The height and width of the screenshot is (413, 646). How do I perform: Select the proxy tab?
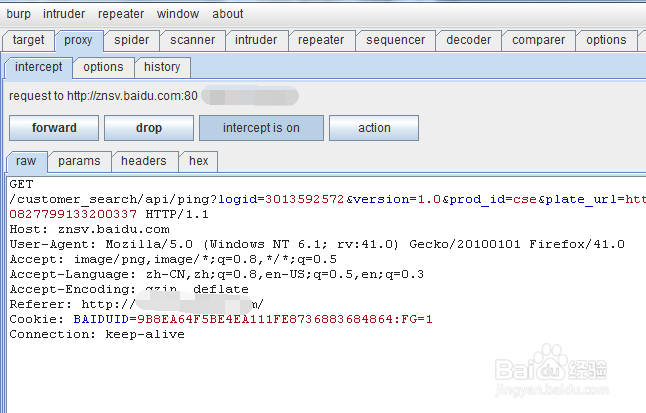[78, 40]
